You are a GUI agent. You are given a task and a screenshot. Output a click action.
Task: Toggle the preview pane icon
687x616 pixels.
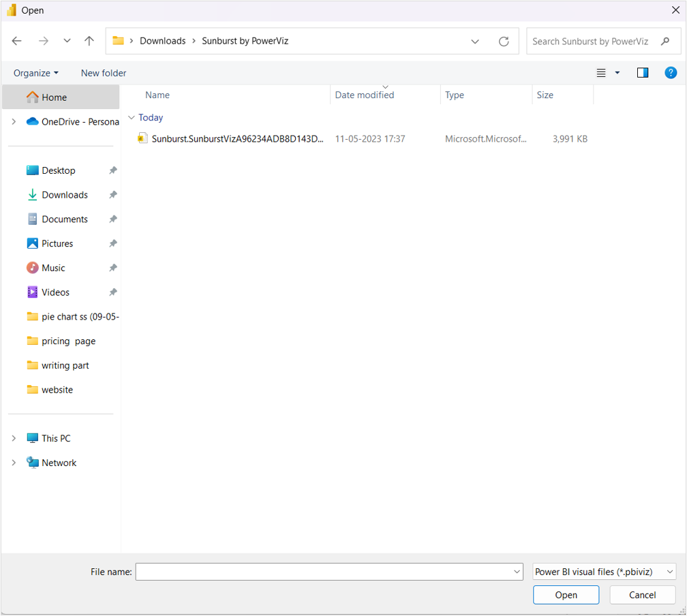[643, 73]
